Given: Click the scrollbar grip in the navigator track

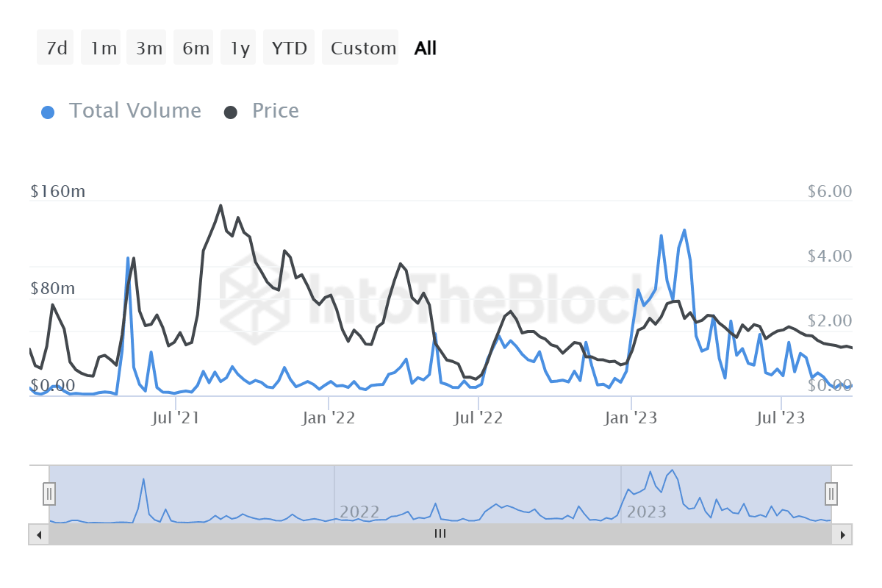Looking at the screenshot, I should pyautogui.click(x=440, y=534).
